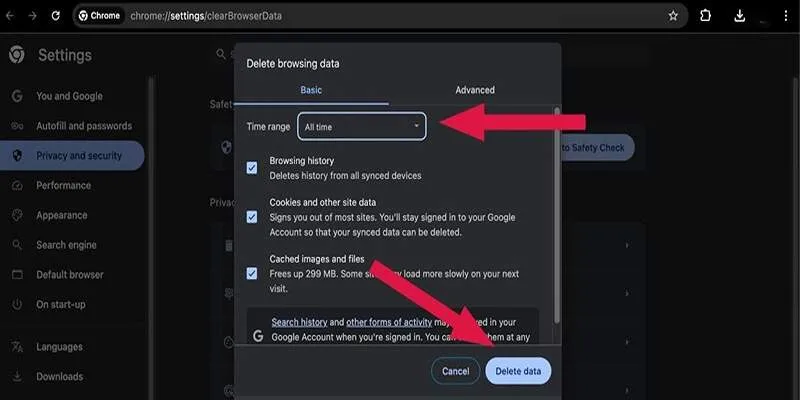
Task: Uncheck Cookies and other site data
Action: point(252,217)
